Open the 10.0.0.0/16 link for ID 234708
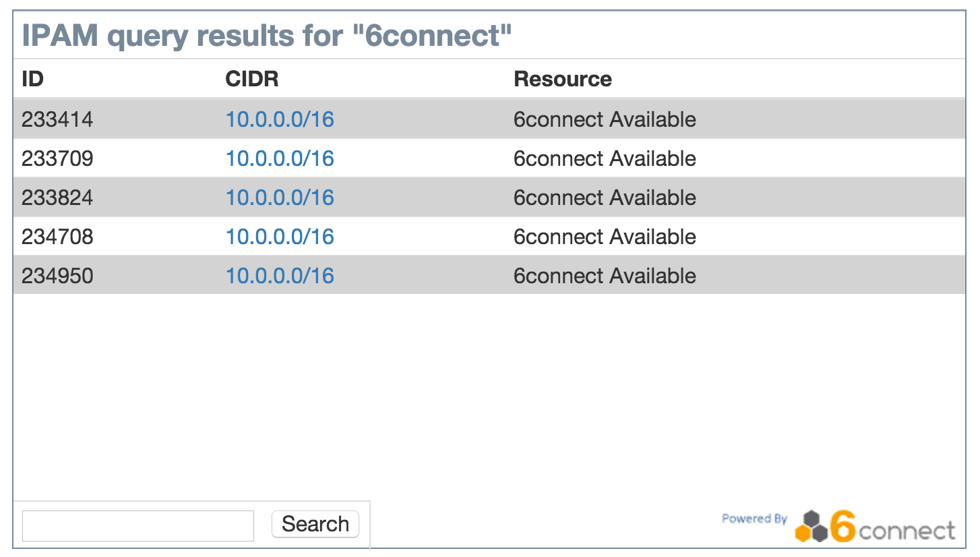 pyautogui.click(x=280, y=237)
